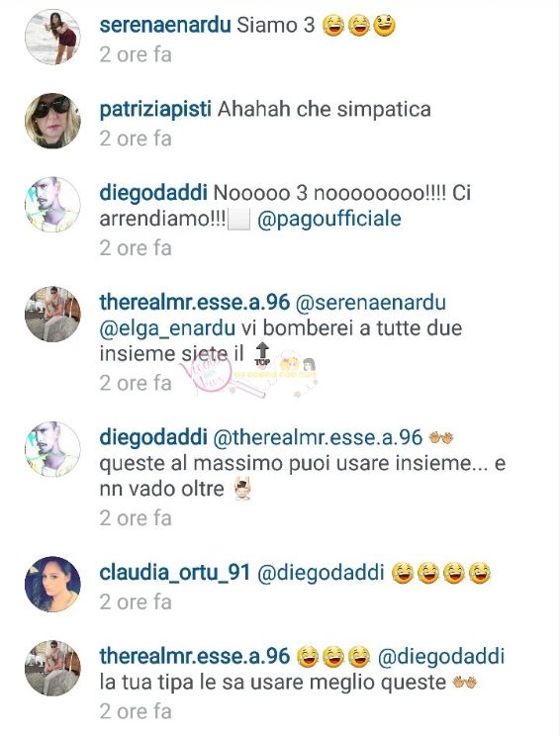Open the diegodaddi avatar on the 'Nooooo 3' comment
The image size is (560, 736).
click(x=52, y=205)
